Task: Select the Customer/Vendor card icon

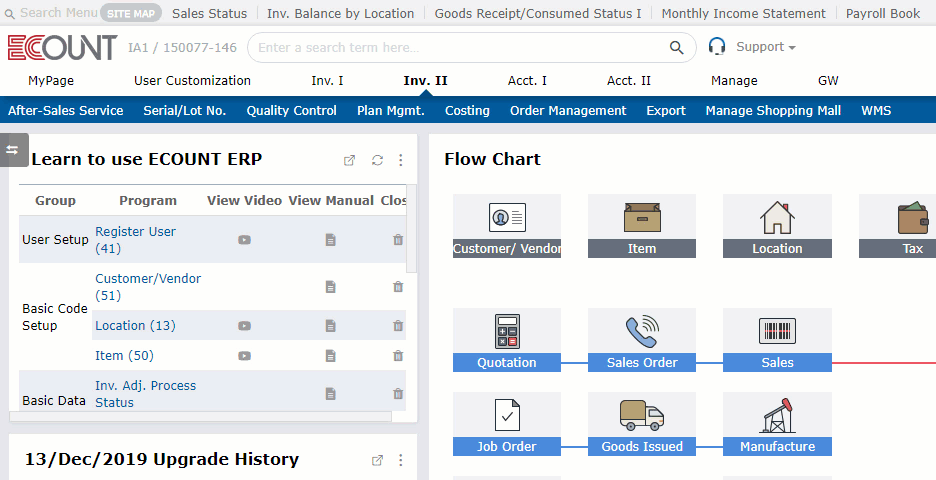Action: [x=507, y=217]
